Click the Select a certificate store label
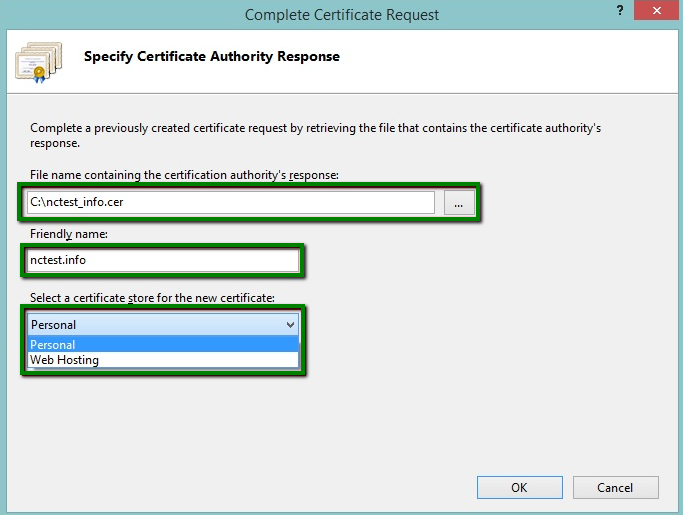The image size is (683, 515). pos(152,298)
